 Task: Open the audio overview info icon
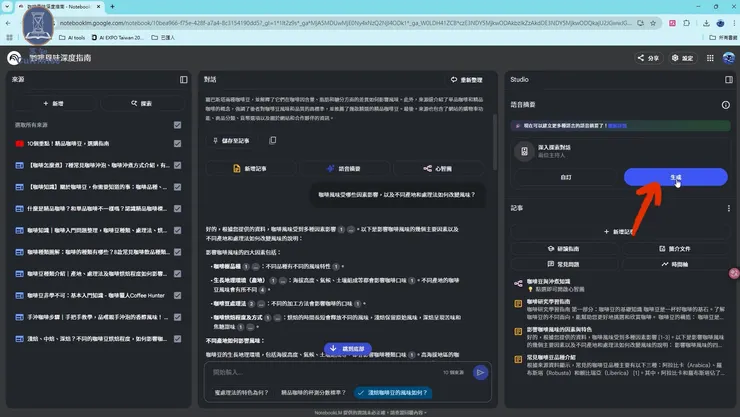[x=725, y=105]
